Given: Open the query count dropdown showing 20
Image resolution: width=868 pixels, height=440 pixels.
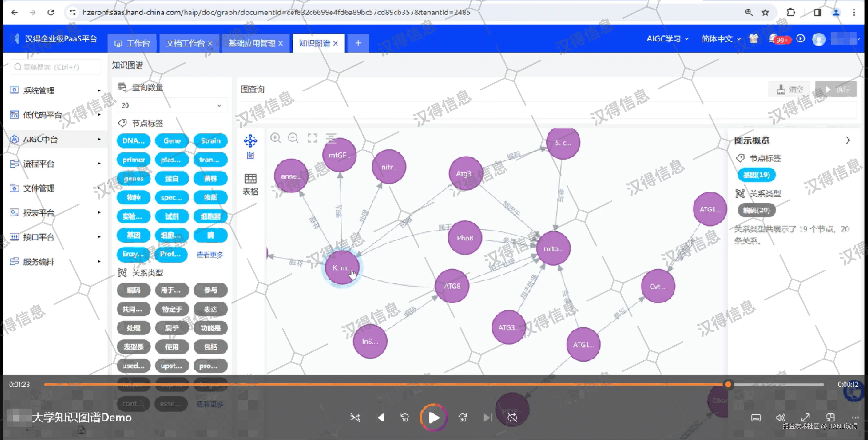Looking at the screenshot, I should coord(172,105).
